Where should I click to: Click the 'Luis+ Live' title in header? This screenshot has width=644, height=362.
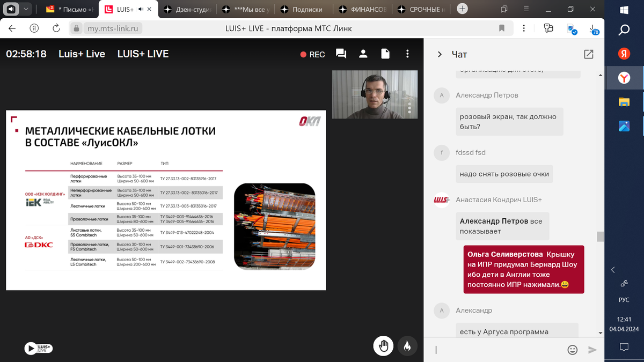coord(82,54)
